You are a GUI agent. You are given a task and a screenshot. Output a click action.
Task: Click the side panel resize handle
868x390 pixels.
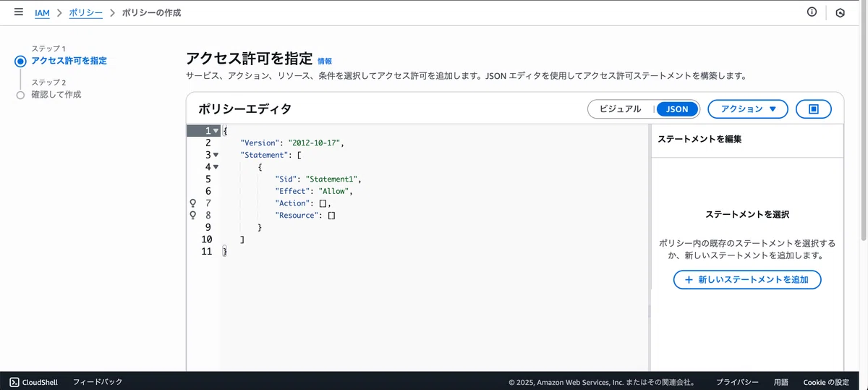649,311
